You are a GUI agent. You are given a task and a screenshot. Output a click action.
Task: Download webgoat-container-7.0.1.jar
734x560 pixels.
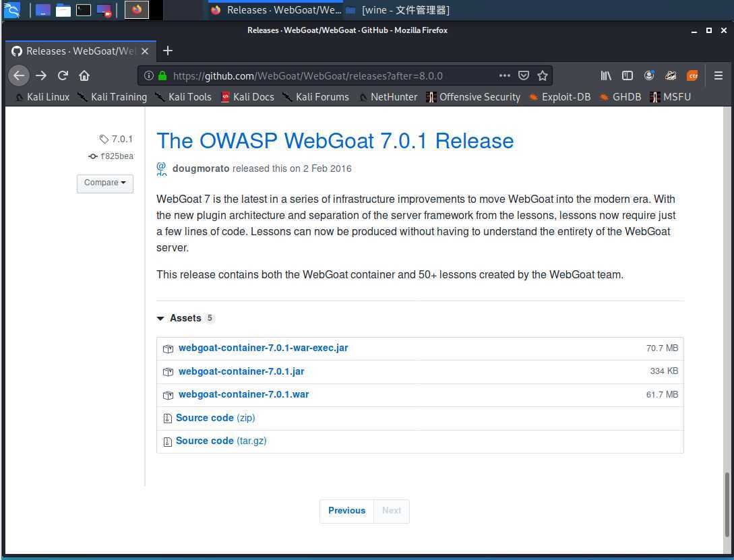click(x=241, y=371)
